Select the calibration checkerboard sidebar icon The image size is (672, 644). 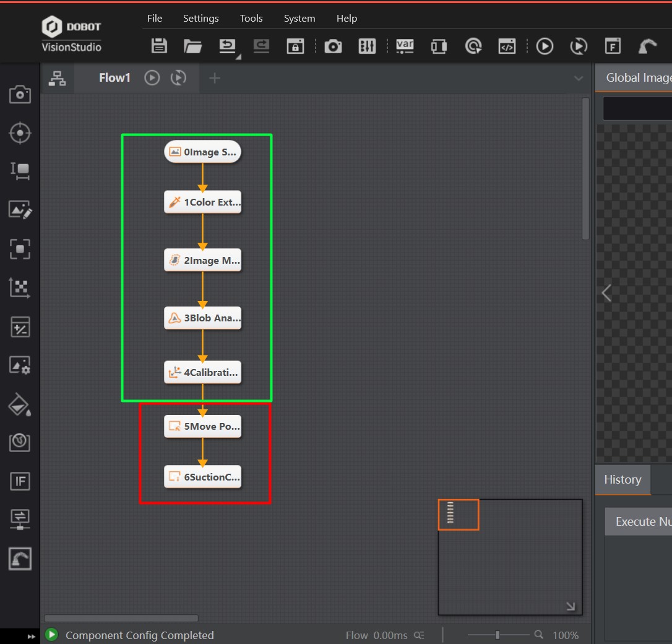[x=20, y=288]
